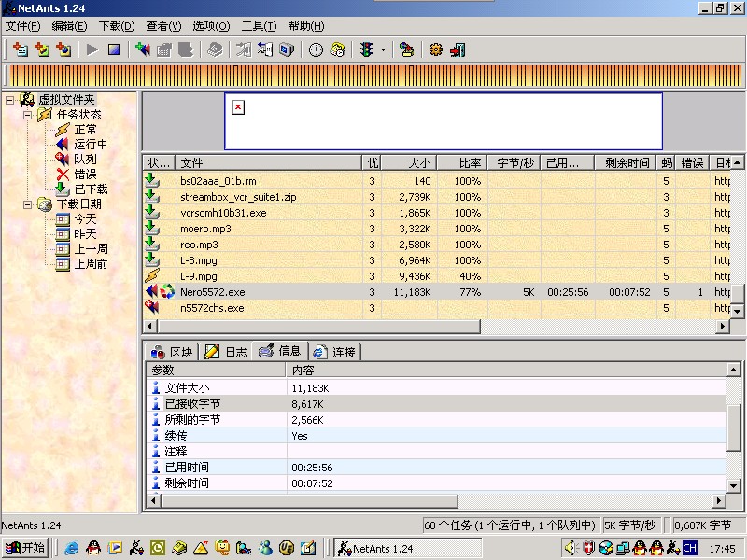This screenshot has height=560, width=747.
Task: Click the add new job toolbar icon
Action: [21, 49]
